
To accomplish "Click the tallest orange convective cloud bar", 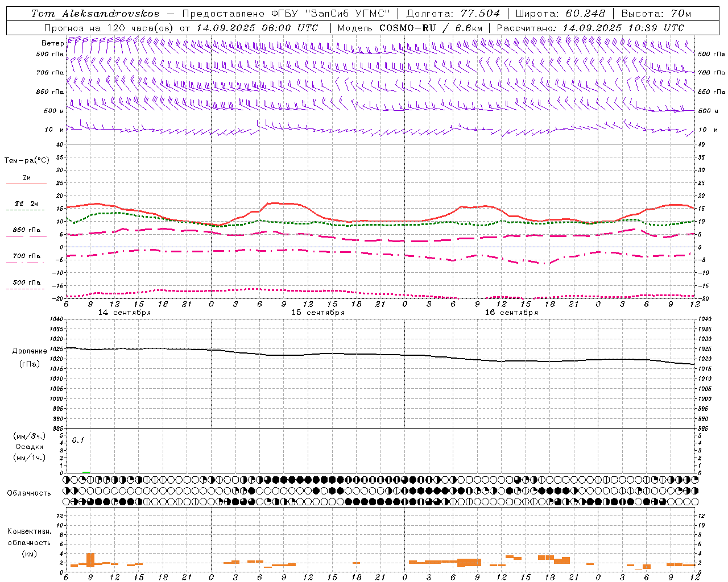I will pos(90,560).
